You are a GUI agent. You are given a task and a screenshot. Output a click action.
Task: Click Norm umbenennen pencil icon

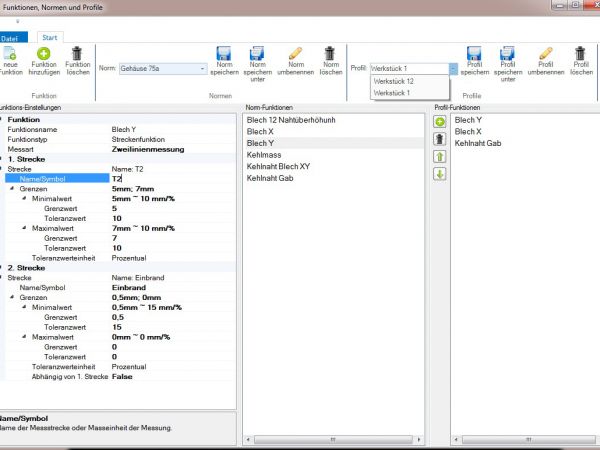[x=295, y=54]
